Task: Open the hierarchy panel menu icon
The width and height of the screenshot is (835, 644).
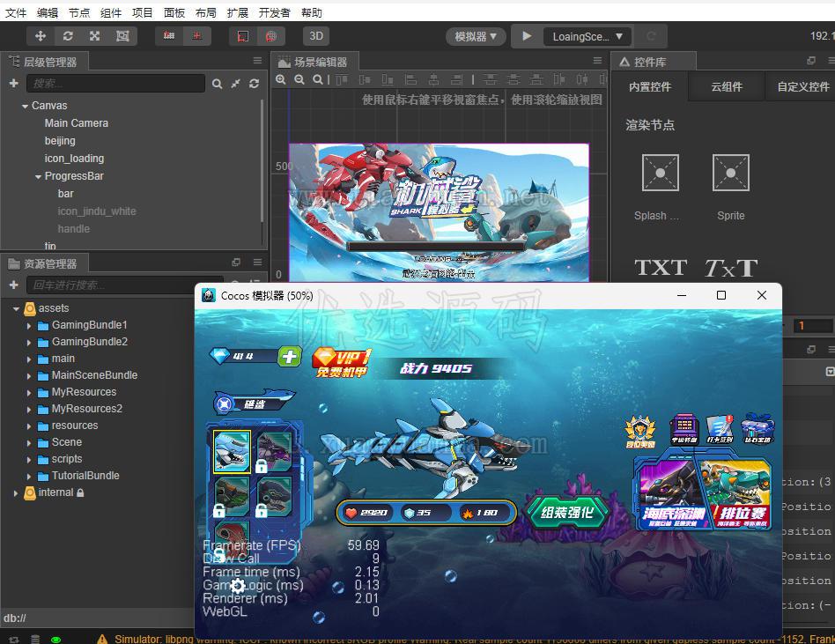Action: pyautogui.click(x=257, y=61)
